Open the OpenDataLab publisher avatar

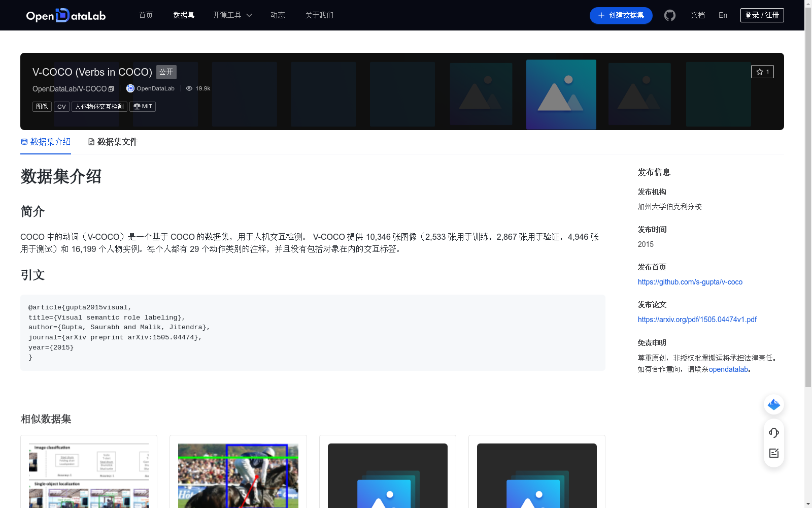click(130, 88)
